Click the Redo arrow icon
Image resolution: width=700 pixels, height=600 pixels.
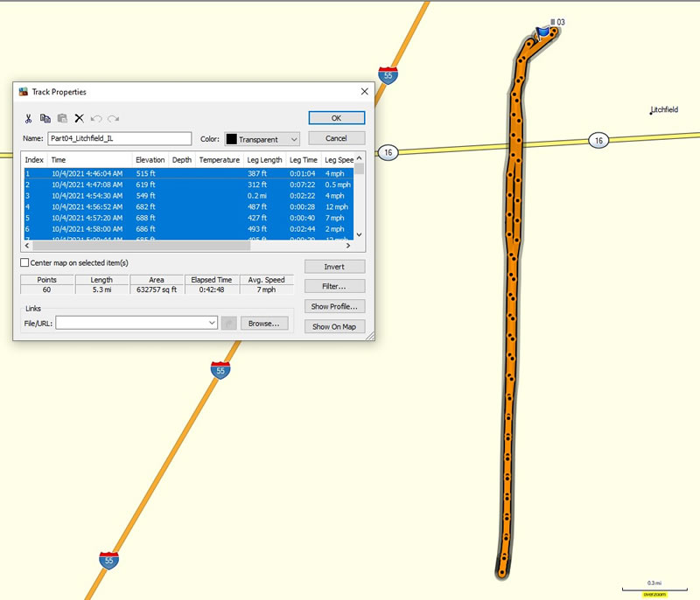click(x=114, y=119)
